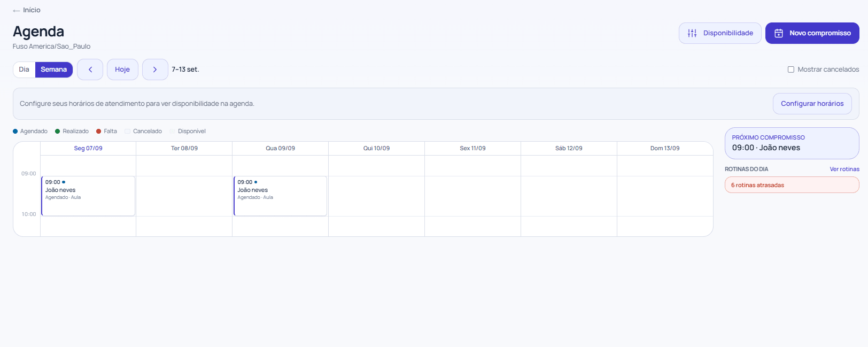The width and height of the screenshot is (868, 347).
Task: Enable the Mostrar cancelados checkbox
Action: coord(791,70)
